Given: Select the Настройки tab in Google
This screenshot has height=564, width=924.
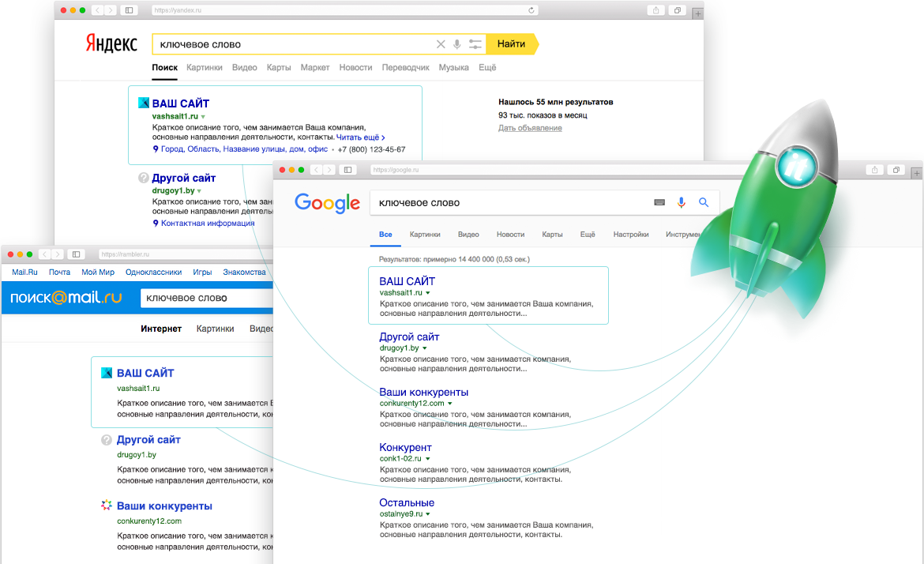Looking at the screenshot, I should pyautogui.click(x=630, y=234).
